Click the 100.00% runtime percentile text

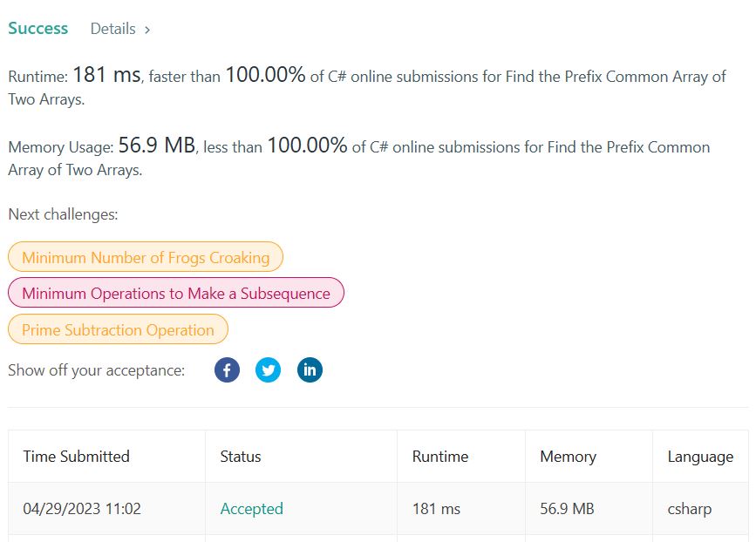pyautogui.click(x=265, y=75)
